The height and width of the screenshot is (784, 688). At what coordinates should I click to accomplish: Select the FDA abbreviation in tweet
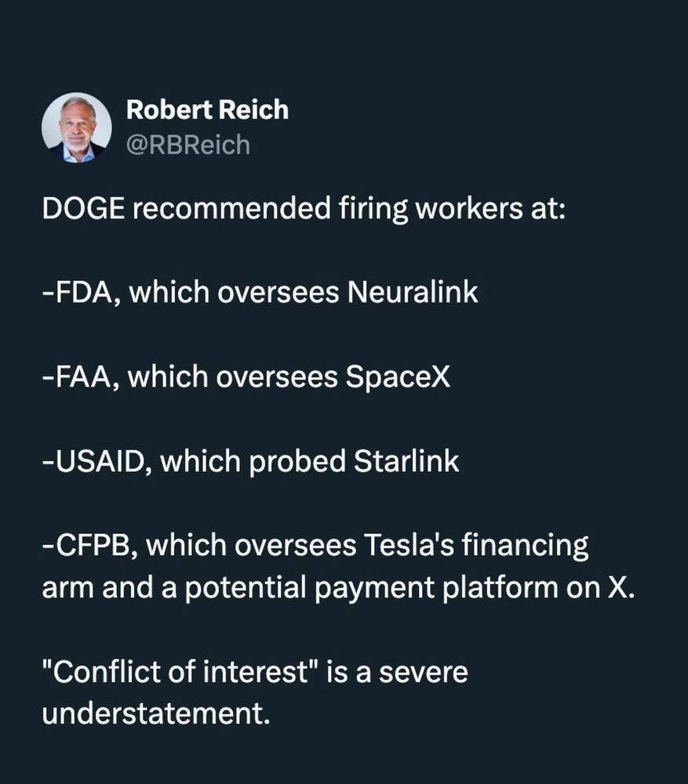(x=82, y=292)
